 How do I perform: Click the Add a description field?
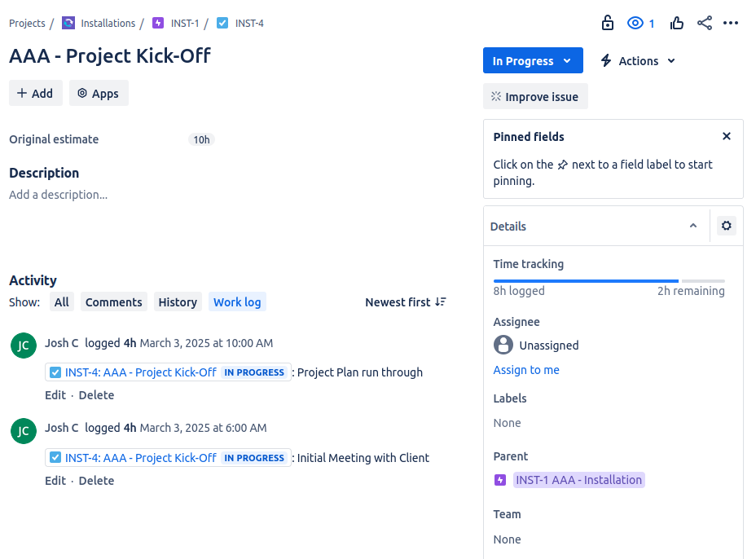(x=58, y=194)
